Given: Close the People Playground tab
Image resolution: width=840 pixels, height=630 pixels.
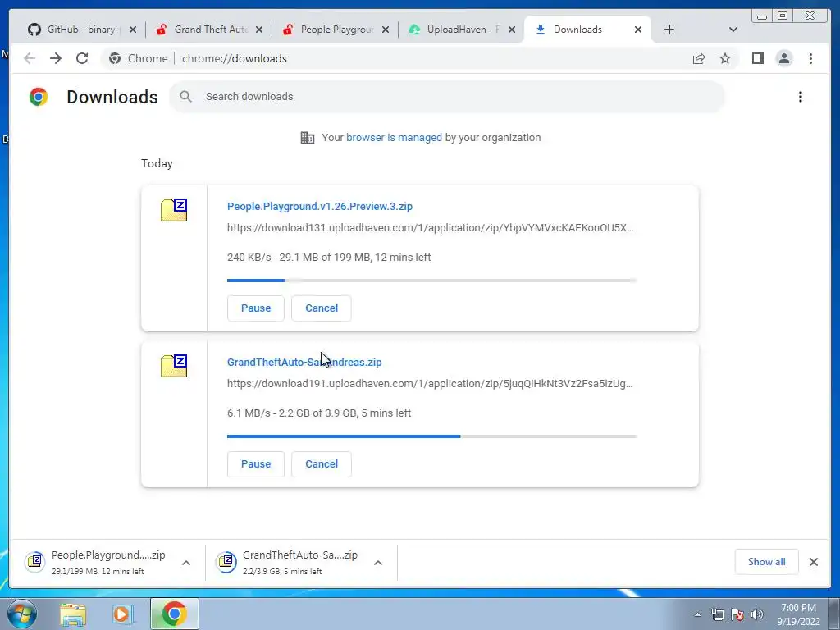Looking at the screenshot, I should (386, 30).
